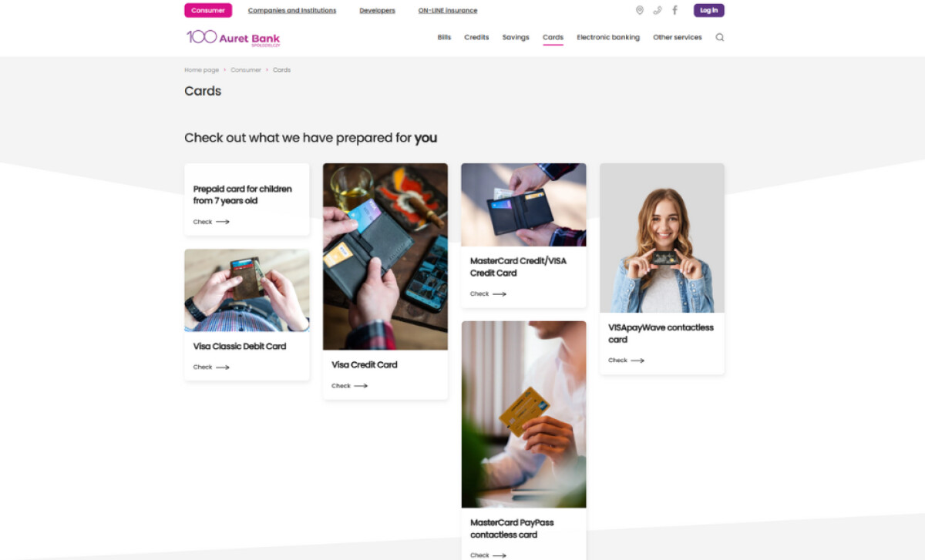Viewport: 925px width, 560px height.
Task: Open the Savings menu
Action: (x=516, y=38)
